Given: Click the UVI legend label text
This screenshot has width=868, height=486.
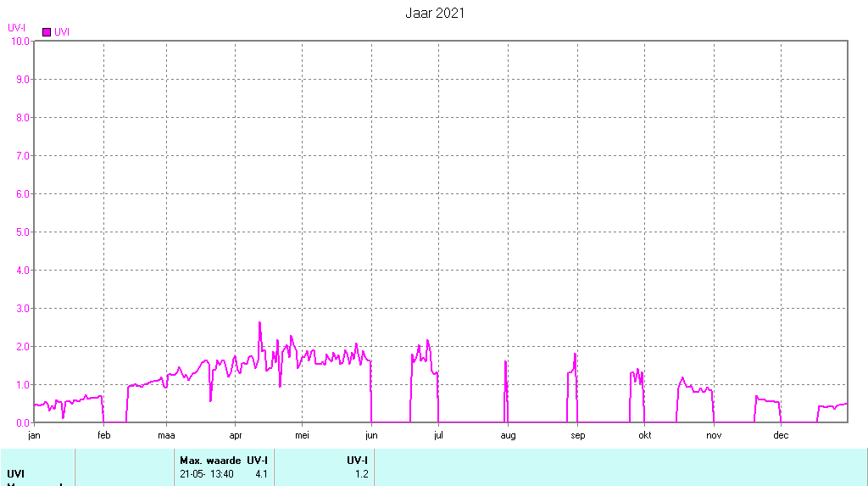Looking at the screenshot, I should click(x=61, y=32).
